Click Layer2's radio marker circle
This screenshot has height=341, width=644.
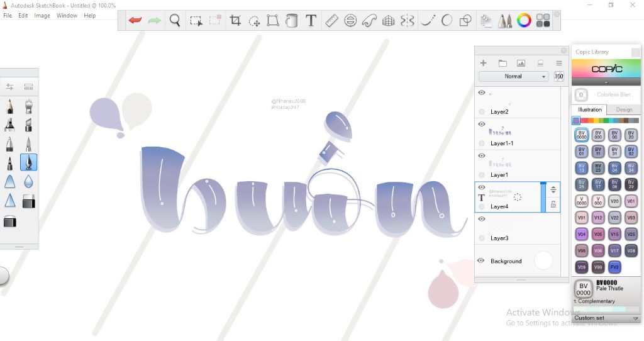[x=482, y=111]
